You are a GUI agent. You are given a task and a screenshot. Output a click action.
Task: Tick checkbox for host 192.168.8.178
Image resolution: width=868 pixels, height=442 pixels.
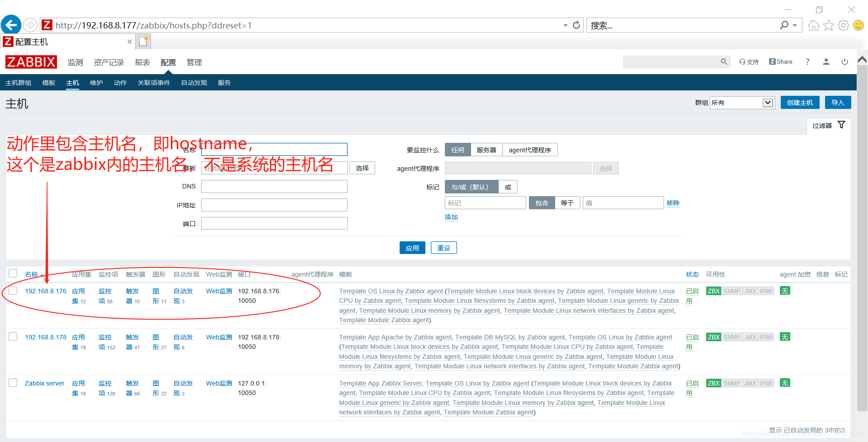coord(13,337)
